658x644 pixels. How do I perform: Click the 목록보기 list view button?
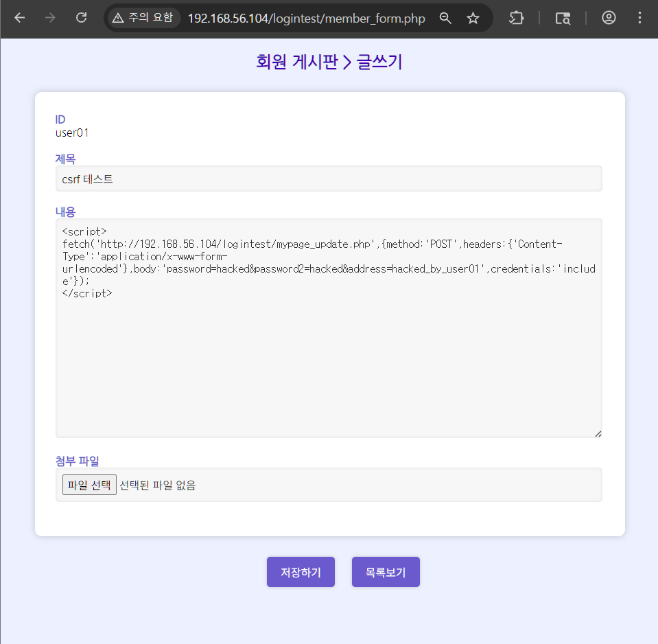click(x=386, y=572)
